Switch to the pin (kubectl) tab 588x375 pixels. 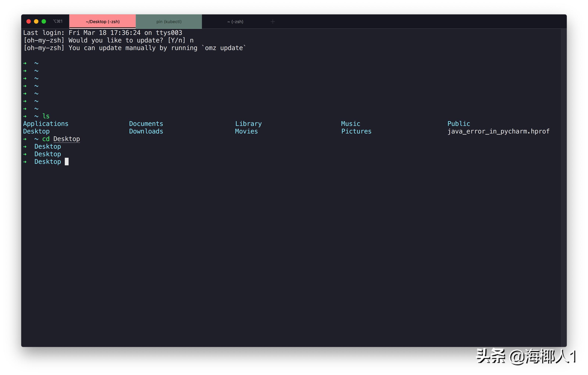click(169, 21)
